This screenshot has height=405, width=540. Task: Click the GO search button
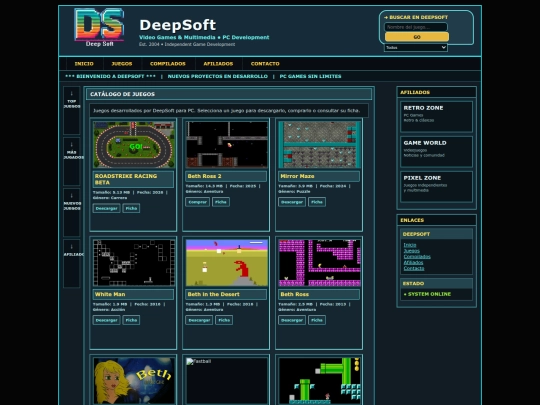coord(417,37)
